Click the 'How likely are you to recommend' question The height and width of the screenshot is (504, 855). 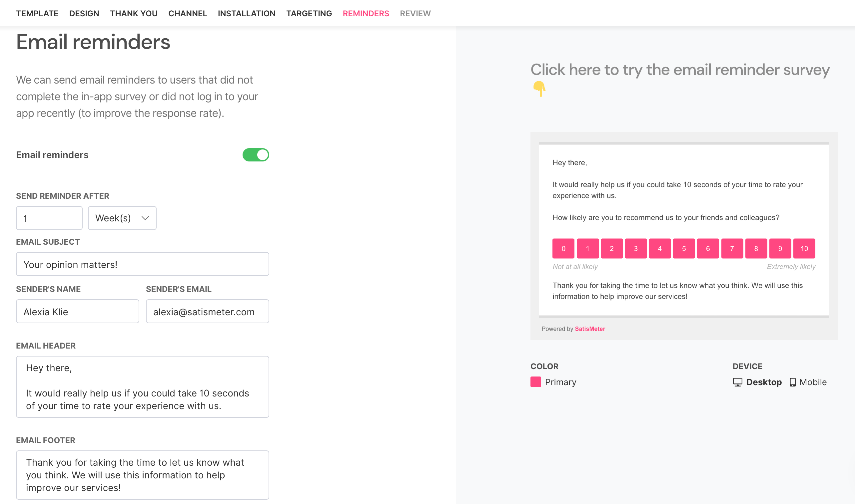pos(666,218)
